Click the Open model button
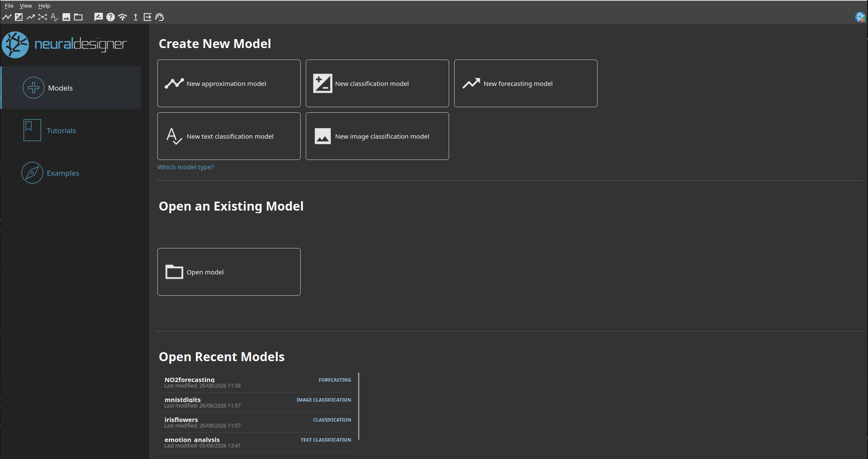The width and height of the screenshot is (868, 459). coord(229,272)
